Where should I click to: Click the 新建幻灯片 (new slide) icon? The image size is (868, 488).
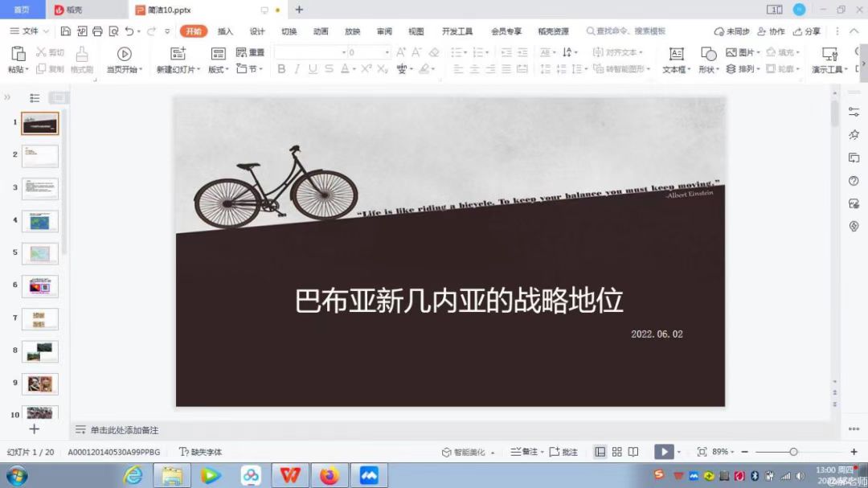pyautogui.click(x=178, y=52)
